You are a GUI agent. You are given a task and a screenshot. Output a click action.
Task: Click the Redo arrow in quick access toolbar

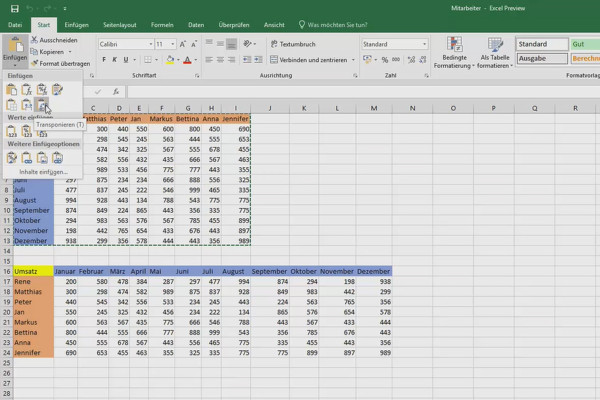tap(47, 8)
